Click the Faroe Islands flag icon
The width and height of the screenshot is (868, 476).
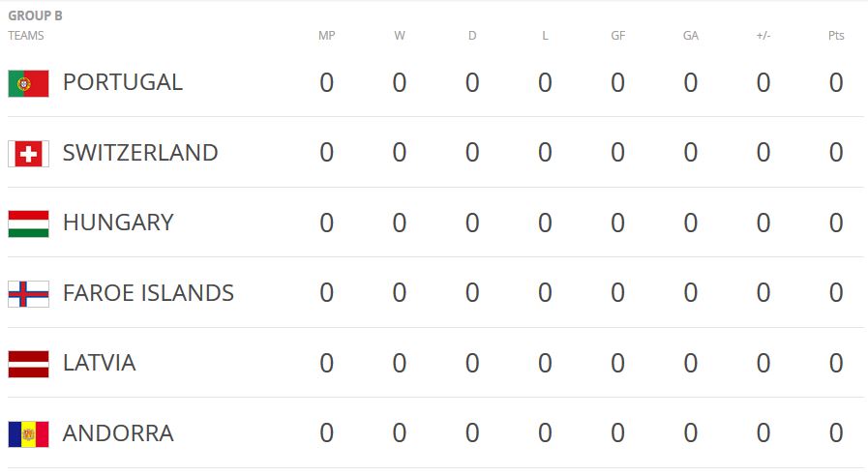[28, 293]
